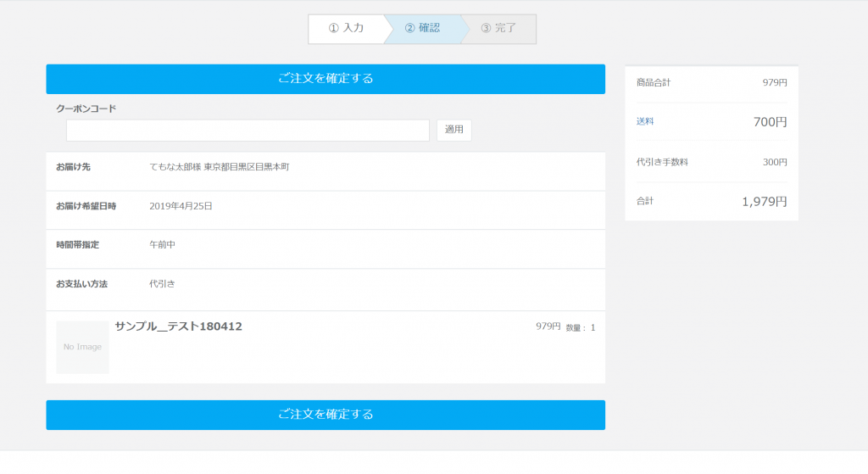Click the product price 979円 in item row

pos(548,326)
